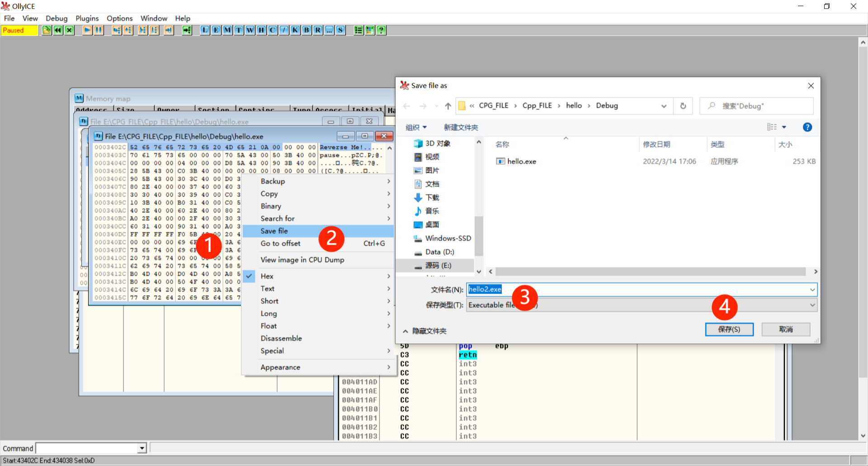Expand the file name combo box dropdown

812,290
